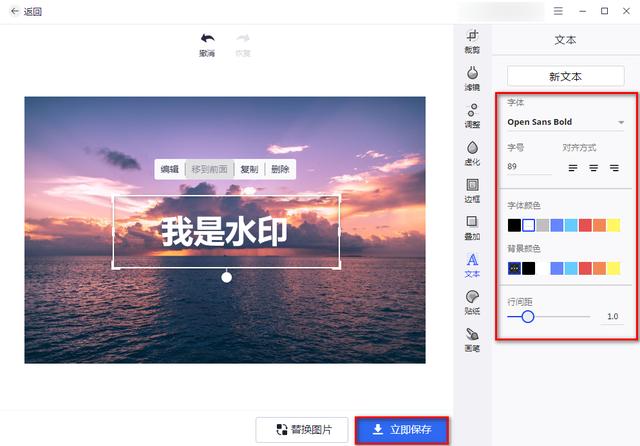
Task: Expand the Open Sans Bold font dropdown
Action: coord(566,122)
